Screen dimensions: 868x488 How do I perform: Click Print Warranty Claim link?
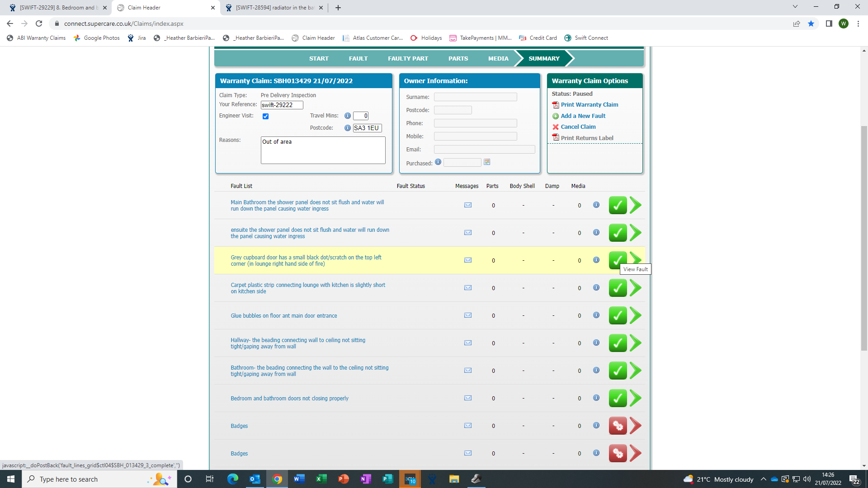589,104
